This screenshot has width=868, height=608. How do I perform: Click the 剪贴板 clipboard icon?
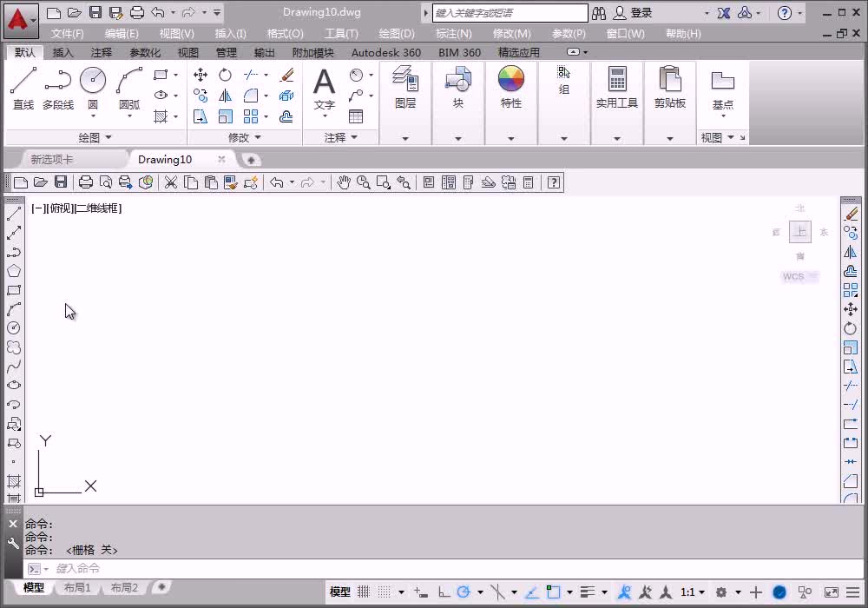(670, 87)
